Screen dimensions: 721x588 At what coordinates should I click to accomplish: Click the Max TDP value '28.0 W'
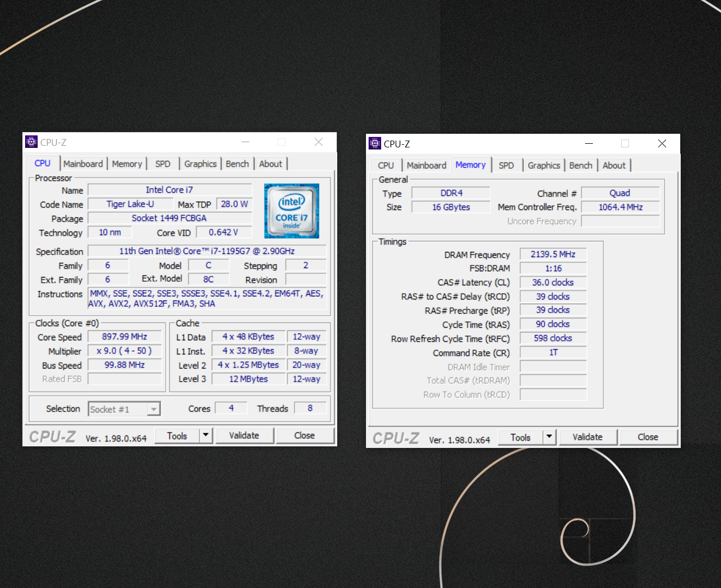(234, 204)
